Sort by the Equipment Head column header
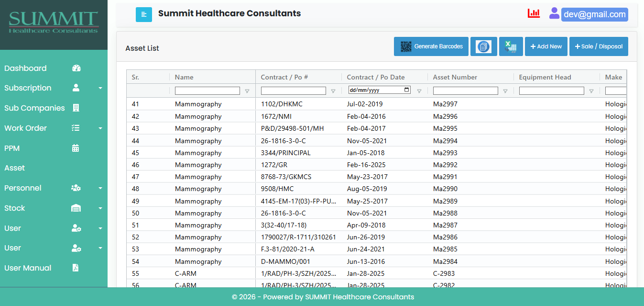 point(545,77)
